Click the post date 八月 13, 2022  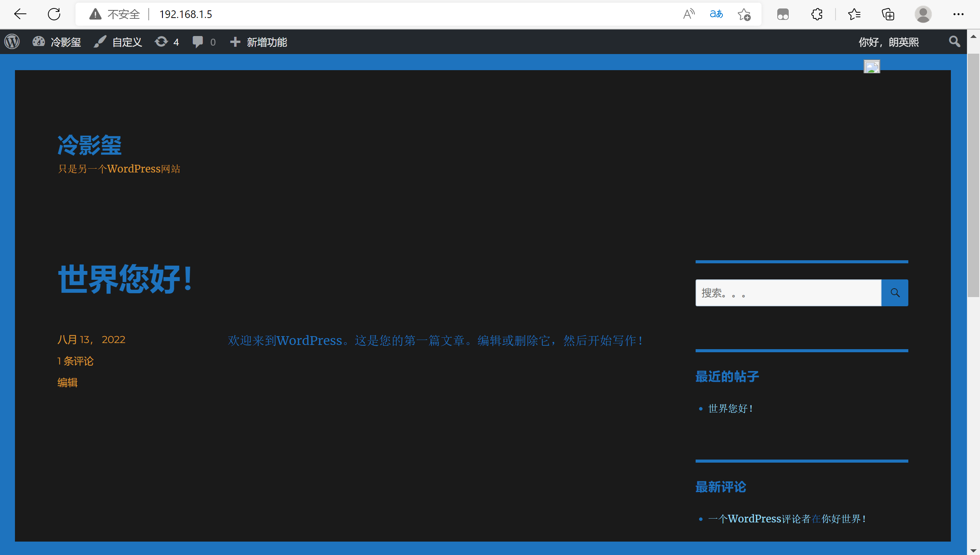91,339
